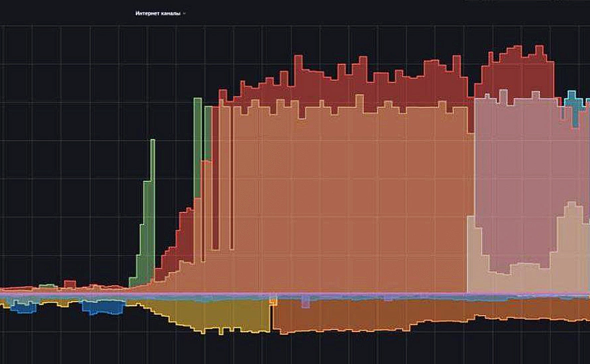590x364 pixels.
Task: Click the large light orange series area
Action: 340,200
